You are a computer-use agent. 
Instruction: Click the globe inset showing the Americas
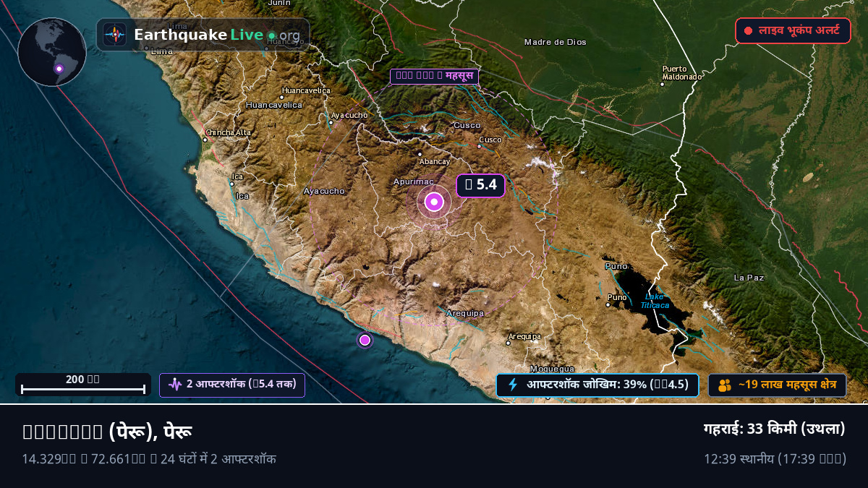pos(52,52)
